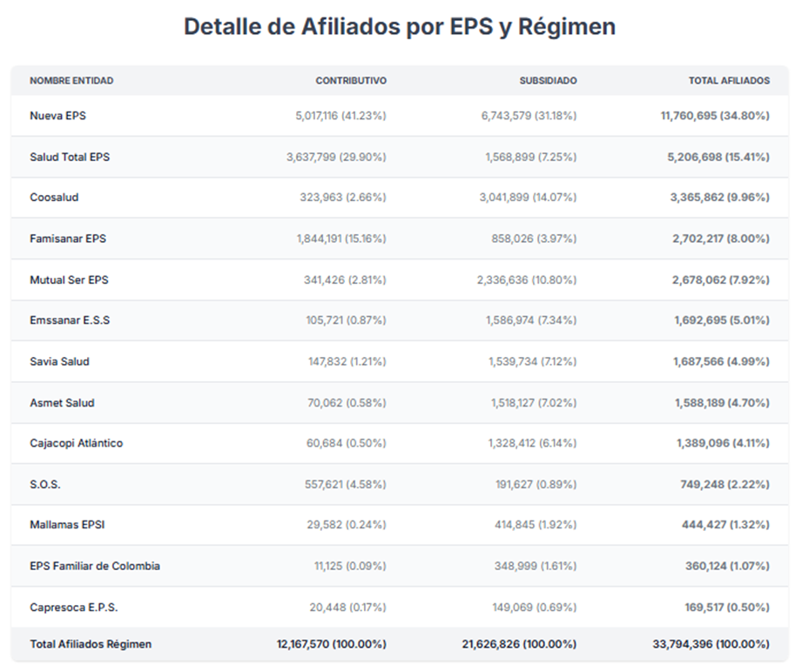Image resolution: width=802 pixels, height=672 pixels.
Task: Click the Capresoca E.P.S. row label
Action: tap(73, 608)
